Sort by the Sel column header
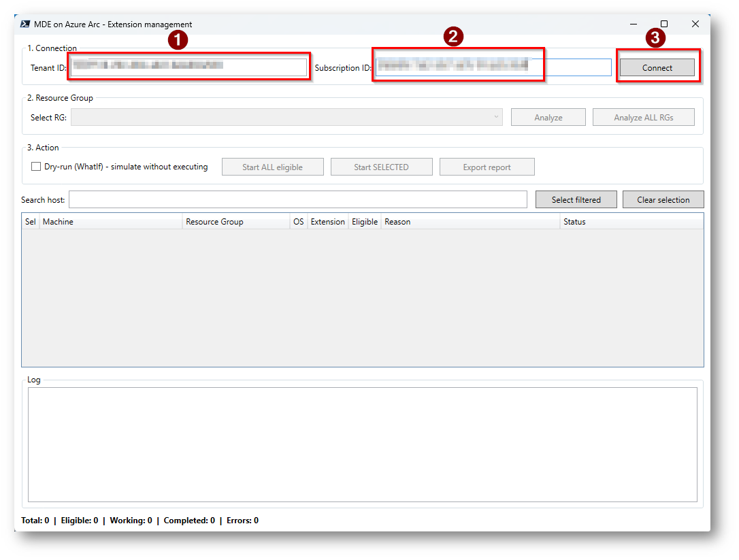 (x=31, y=222)
